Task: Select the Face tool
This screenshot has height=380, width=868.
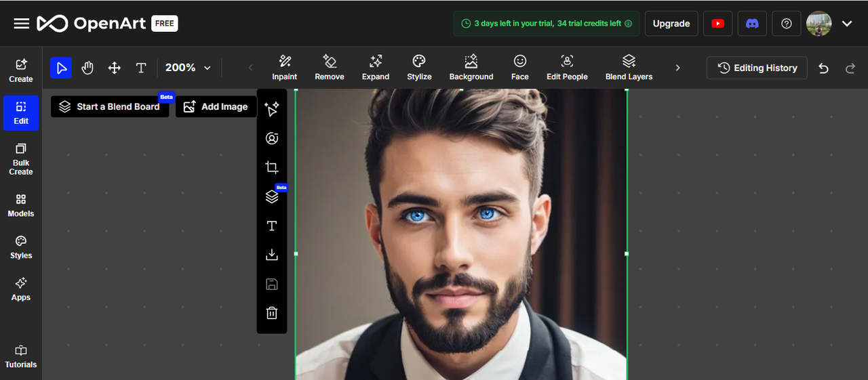Action: [520, 68]
